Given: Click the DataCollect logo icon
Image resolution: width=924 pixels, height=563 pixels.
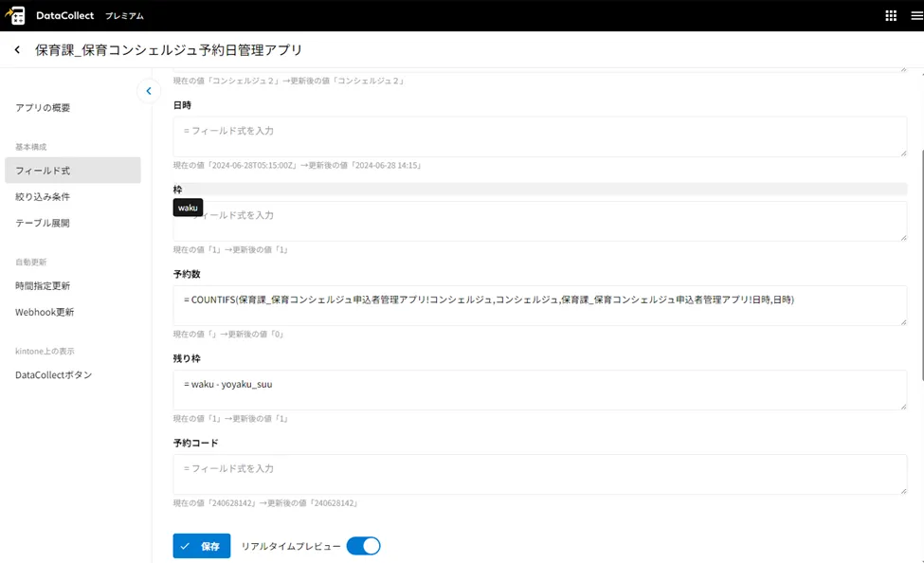Looking at the screenshot, I should [16, 15].
